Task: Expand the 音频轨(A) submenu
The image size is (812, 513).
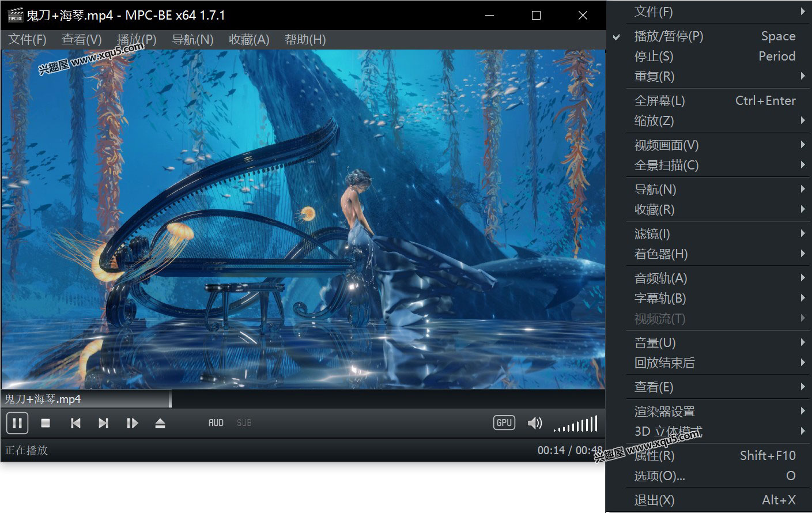Action: pyautogui.click(x=709, y=278)
